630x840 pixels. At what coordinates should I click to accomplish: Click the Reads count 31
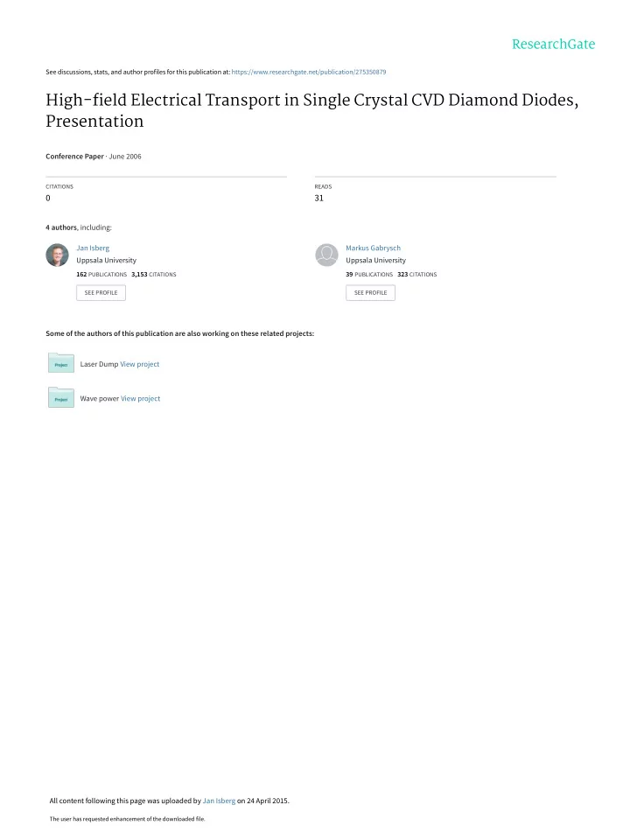tap(318, 199)
